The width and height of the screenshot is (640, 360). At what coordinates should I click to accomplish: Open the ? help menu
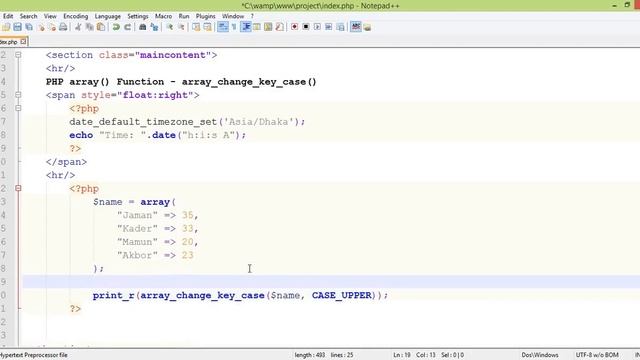point(252,16)
